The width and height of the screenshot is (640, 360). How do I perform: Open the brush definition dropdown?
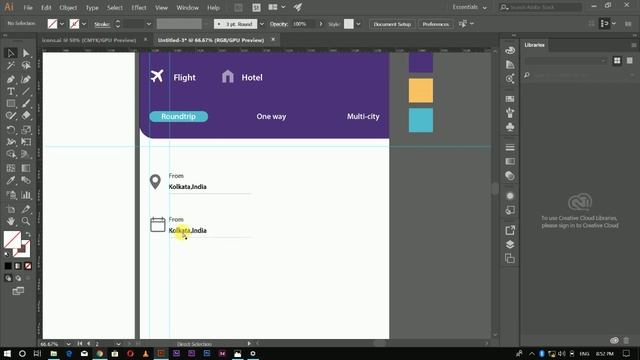262,24
